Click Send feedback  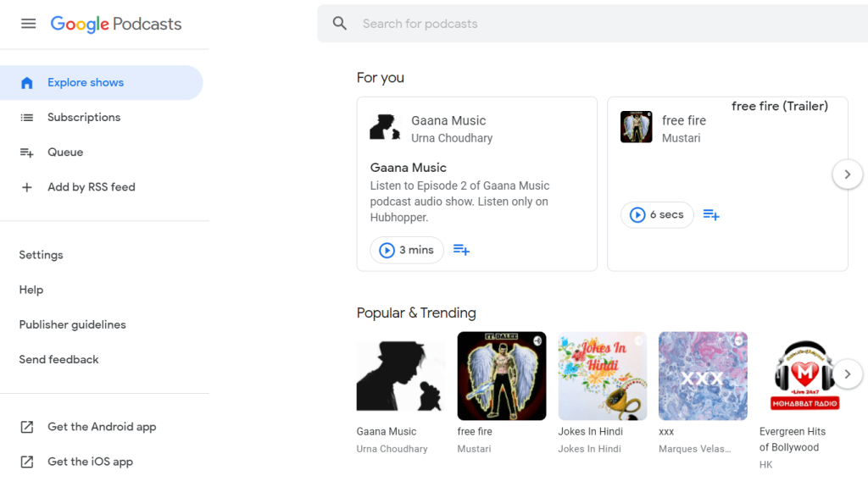coord(58,360)
